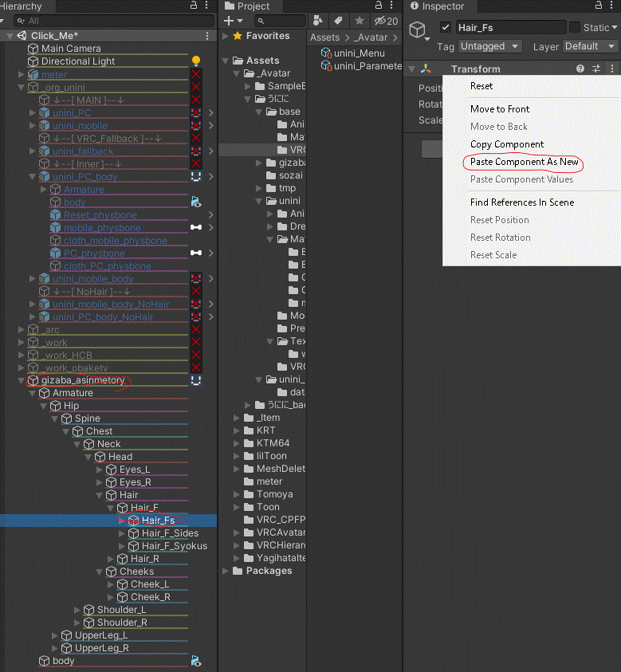
Task: Select the KTM64 folder
Action: 273,443
